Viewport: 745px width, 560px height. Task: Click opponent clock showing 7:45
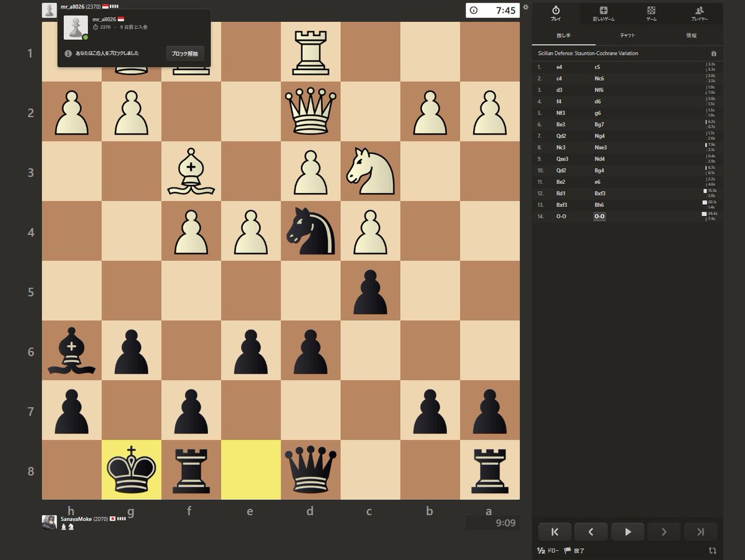(x=493, y=10)
